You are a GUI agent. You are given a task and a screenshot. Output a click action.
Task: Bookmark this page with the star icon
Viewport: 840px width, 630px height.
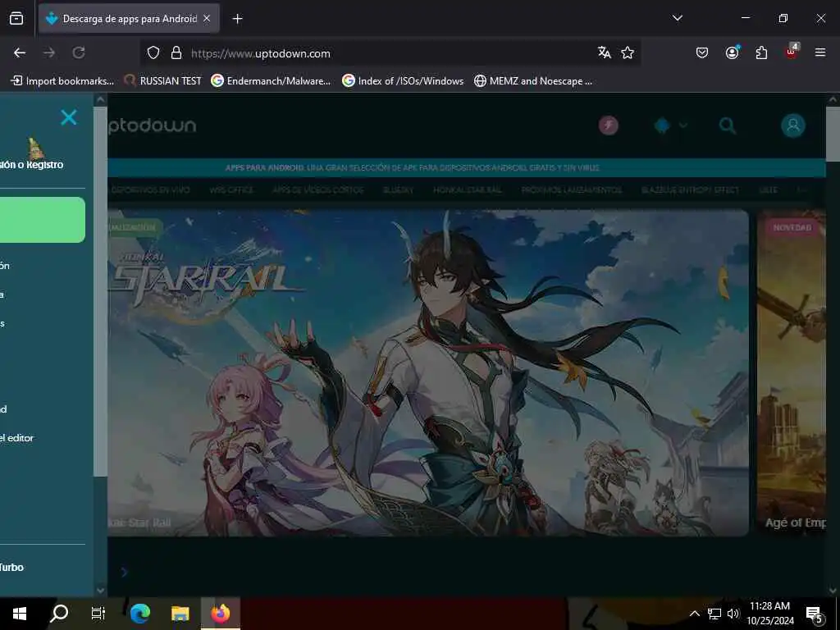coord(628,52)
